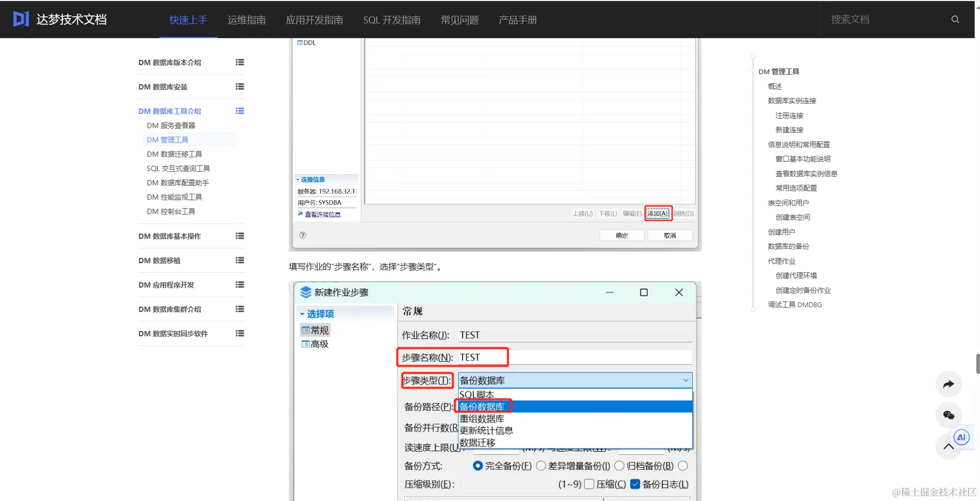Open the 快速上手 tab
980x501 pixels.
(x=188, y=20)
